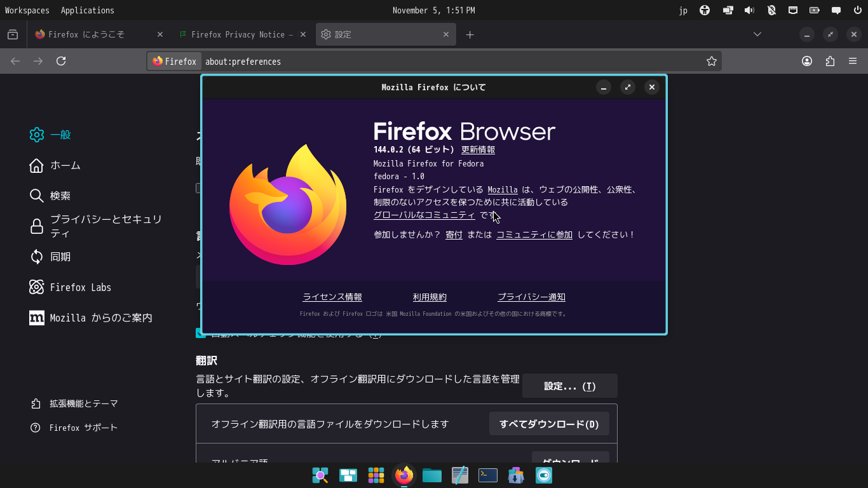The width and height of the screenshot is (868, 488).
Task: Open the system settings toggle icon in the dock
Action: pos(544,475)
